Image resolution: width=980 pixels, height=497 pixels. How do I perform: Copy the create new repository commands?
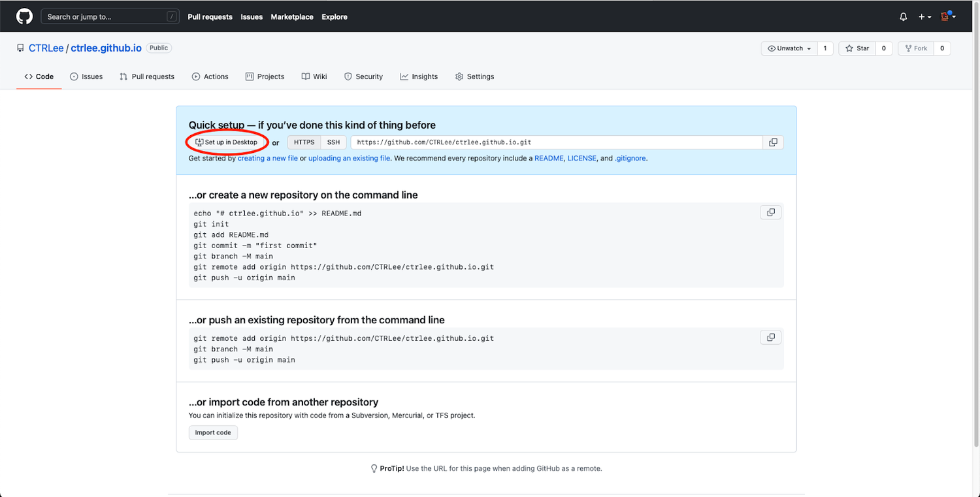click(x=771, y=212)
